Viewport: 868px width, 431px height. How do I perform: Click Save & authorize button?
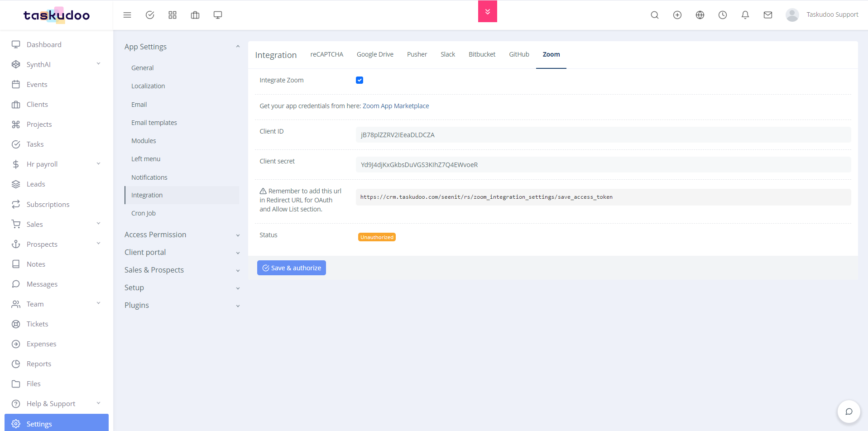[x=292, y=268]
